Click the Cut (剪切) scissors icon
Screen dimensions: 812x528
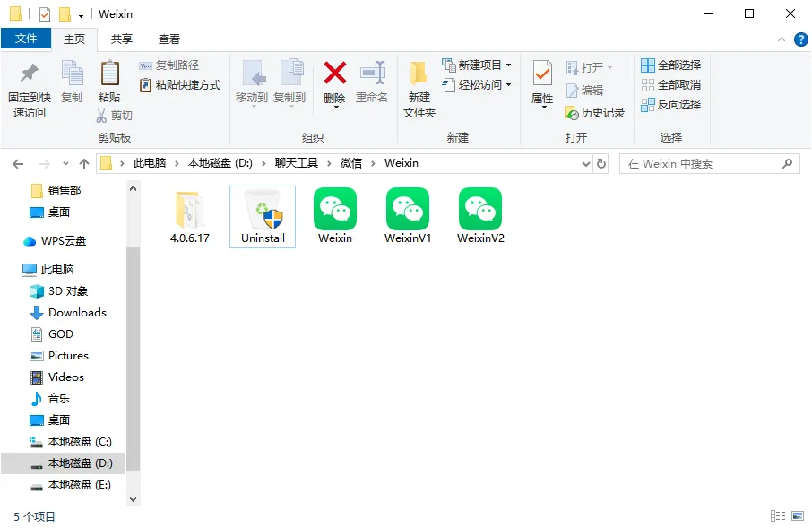pyautogui.click(x=101, y=116)
